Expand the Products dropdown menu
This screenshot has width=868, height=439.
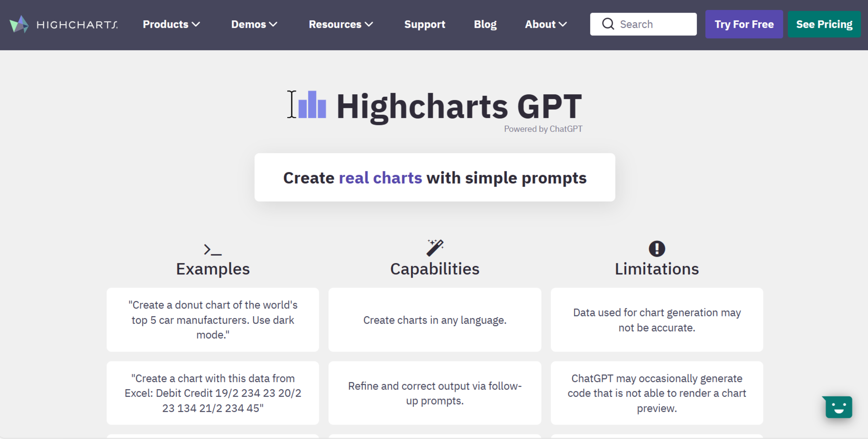(x=171, y=24)
